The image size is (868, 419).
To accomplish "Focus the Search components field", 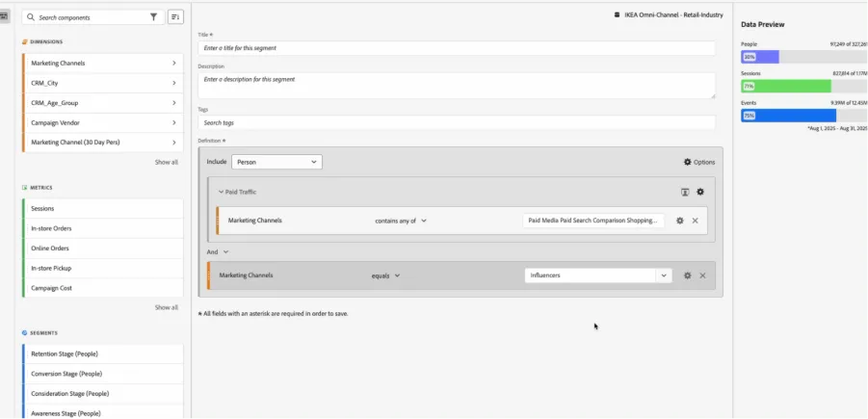I will 92,17.
